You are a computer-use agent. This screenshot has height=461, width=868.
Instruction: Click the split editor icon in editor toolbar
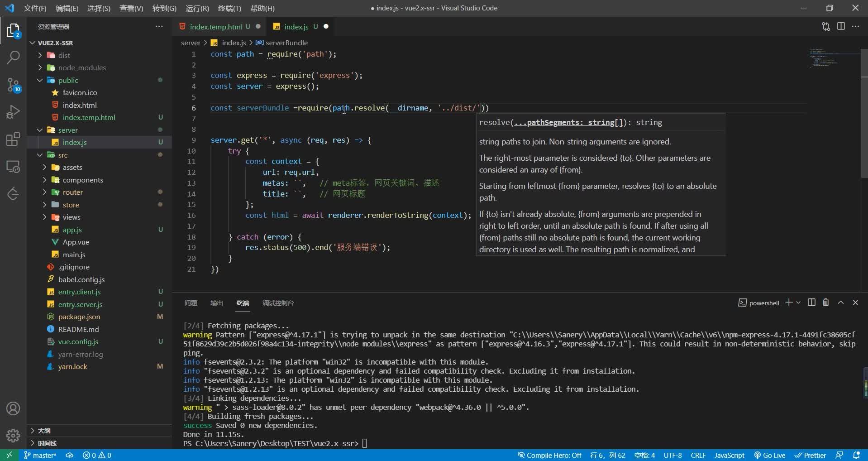pyautogui.click(x=841, y=26)
